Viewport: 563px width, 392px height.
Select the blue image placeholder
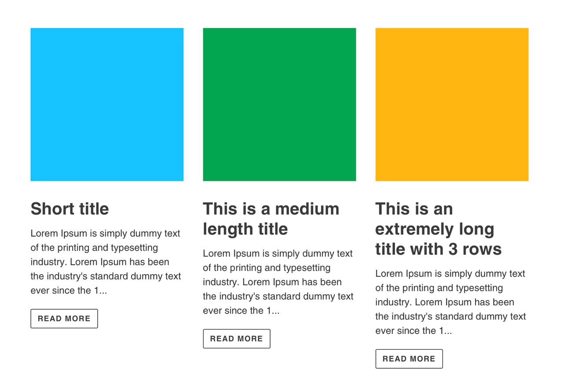click(x=107, y=104)
